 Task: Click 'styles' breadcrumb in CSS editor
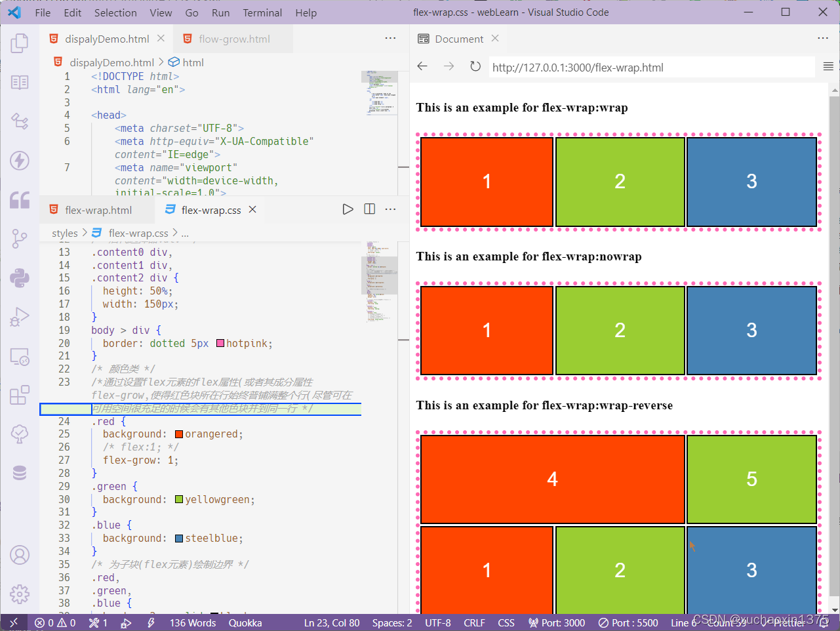click(x=65, y=233)
